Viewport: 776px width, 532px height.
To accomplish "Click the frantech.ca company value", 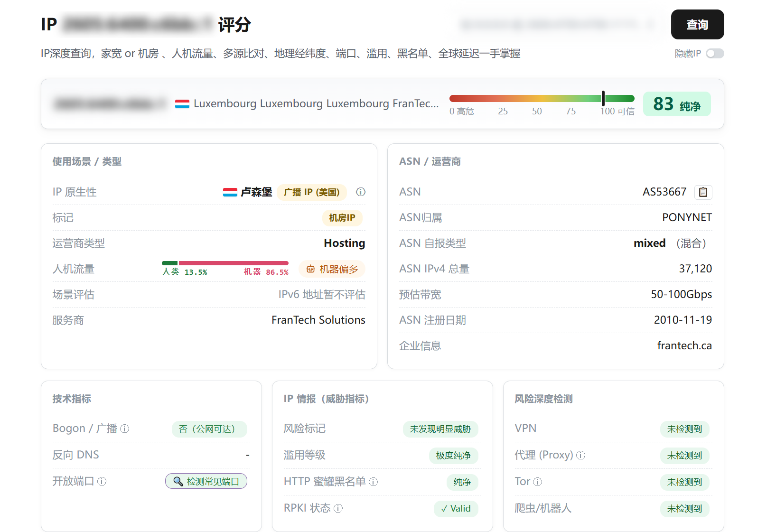I will pyautogui.click(x=684, y=345).
